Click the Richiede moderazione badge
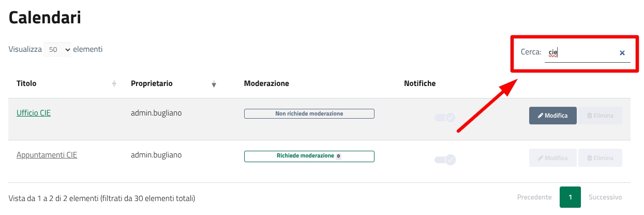Image resolution: width=644 pixels, height=215 pixels. coord(309,156)
